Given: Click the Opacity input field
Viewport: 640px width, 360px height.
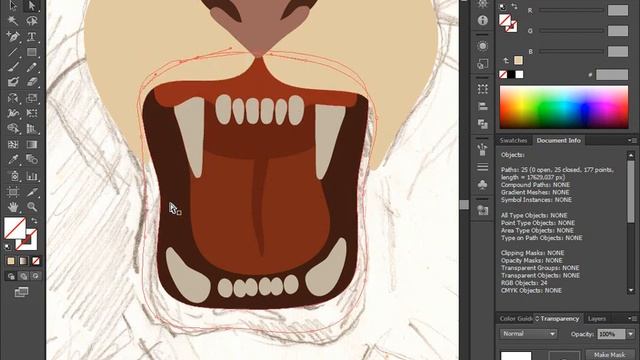Looking at the screenshot, I should pyautogui.click(x=611, y=334).
